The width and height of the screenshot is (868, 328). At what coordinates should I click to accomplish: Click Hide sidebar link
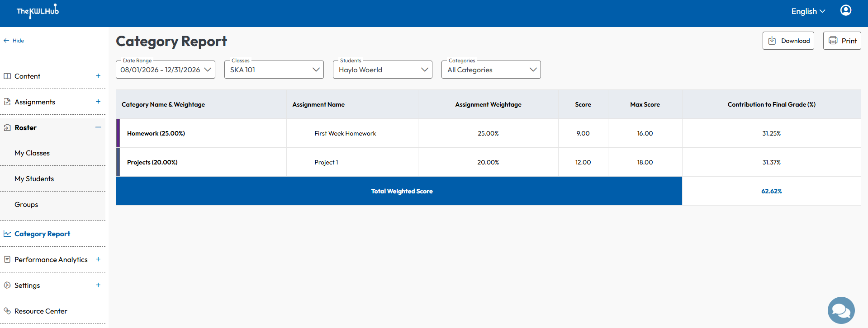coord(18,41)
